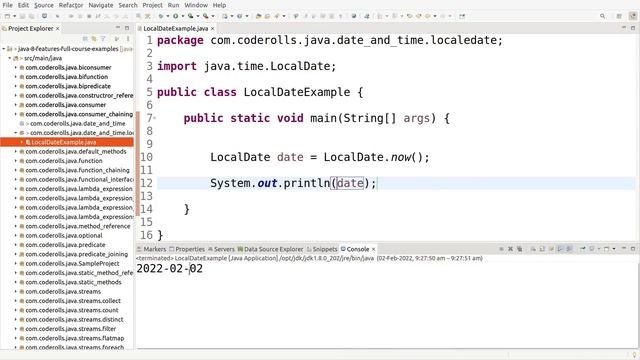Collapse the java-8-features-full-course-examples project
Screen dimensions: 640x360
[x=4, y=49]
